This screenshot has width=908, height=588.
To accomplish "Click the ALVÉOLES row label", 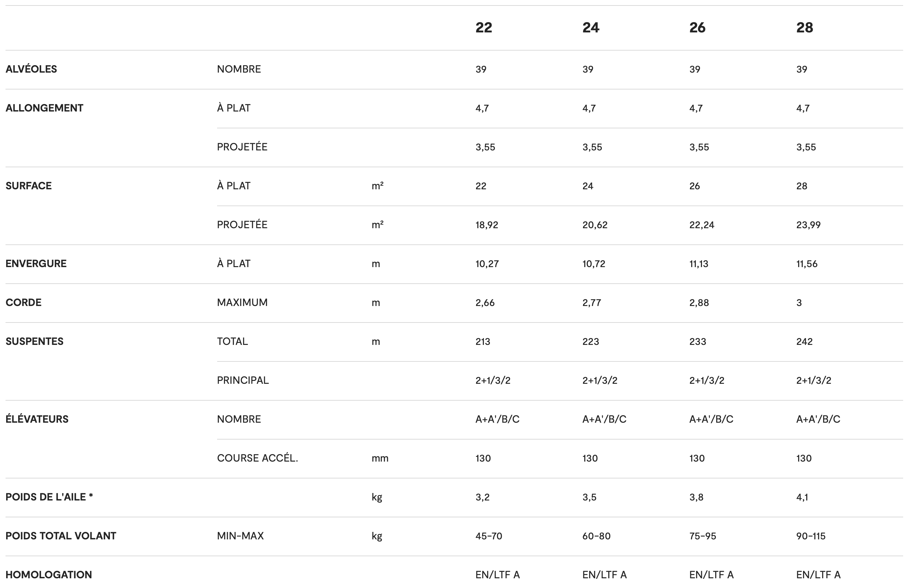I will pyautogui.click(x=31, y=69).
